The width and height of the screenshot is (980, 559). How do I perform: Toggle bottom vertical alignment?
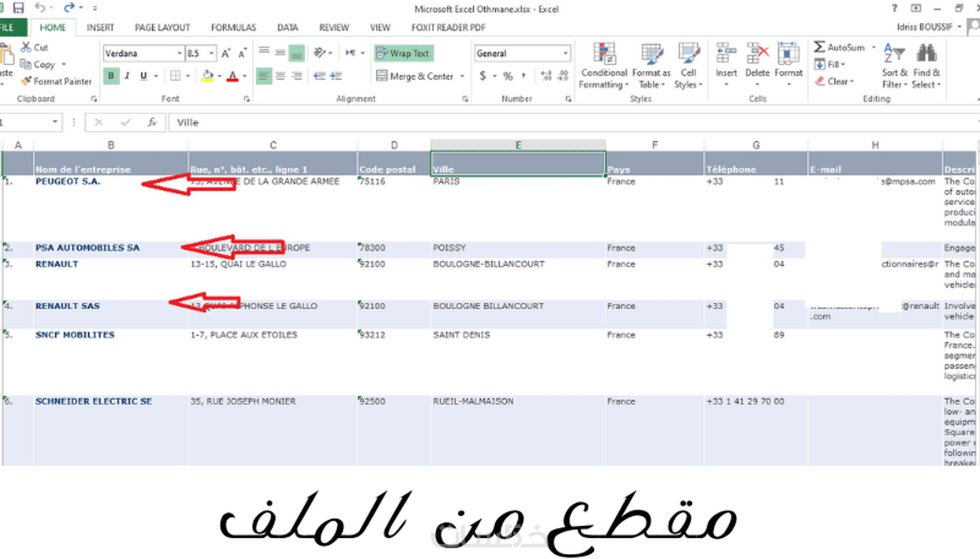click(x=296, y=53)
